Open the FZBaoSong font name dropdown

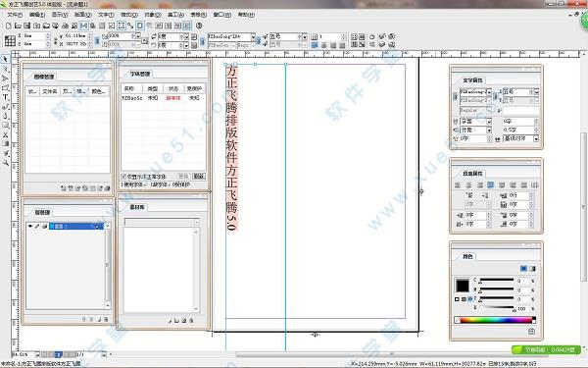(x=253, y=37)
